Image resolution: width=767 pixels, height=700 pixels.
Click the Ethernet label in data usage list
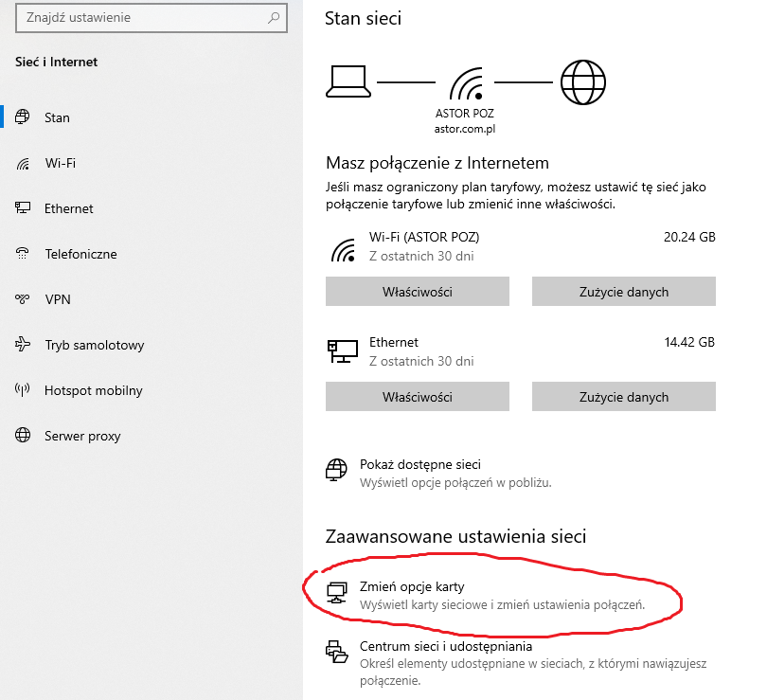click(394, 342)
